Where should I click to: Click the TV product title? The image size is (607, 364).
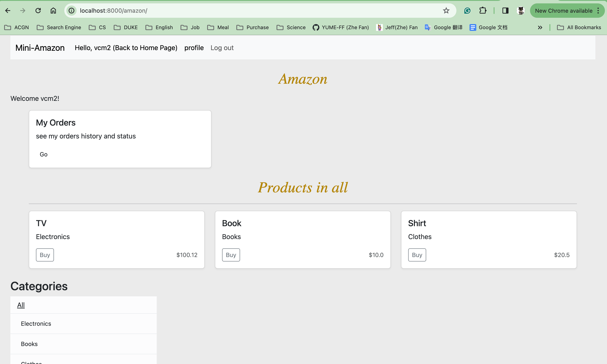(x=41, y=223)
